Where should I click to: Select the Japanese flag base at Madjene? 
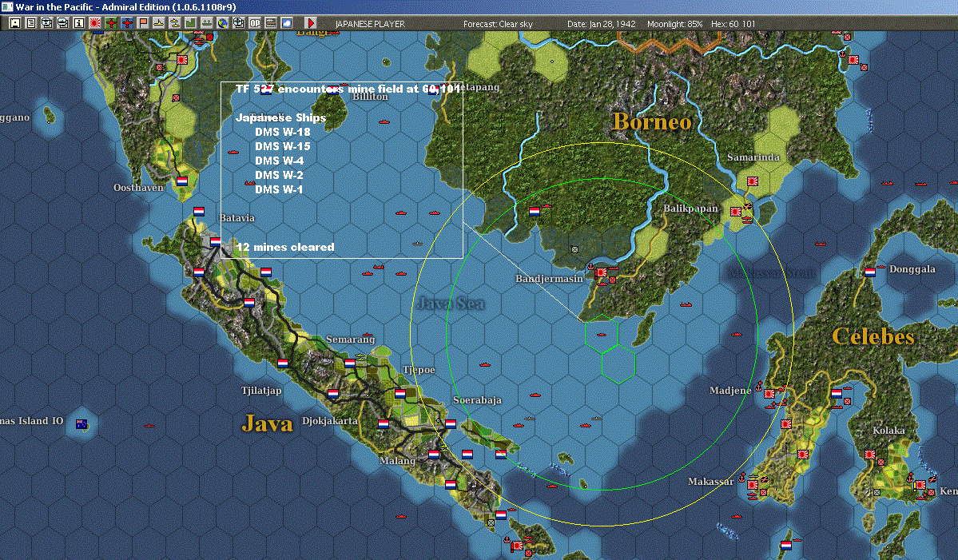(x=769, y=394)
